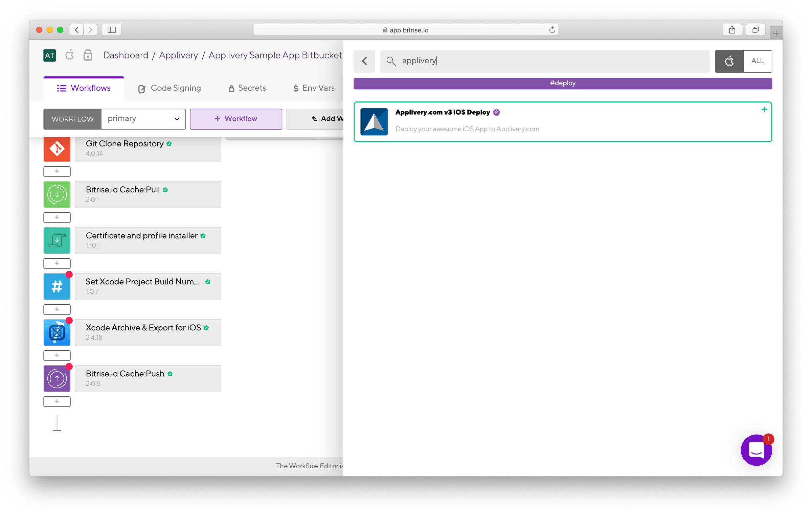
Task: Insert step after Bitrise.io Cache:Push
Action: point(57,401)
